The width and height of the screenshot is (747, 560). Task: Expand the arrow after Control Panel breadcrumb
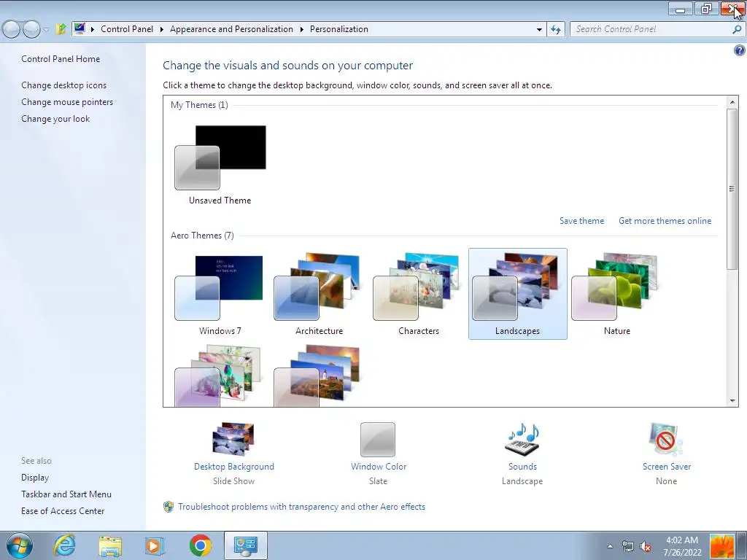click(x=161, y=29)
